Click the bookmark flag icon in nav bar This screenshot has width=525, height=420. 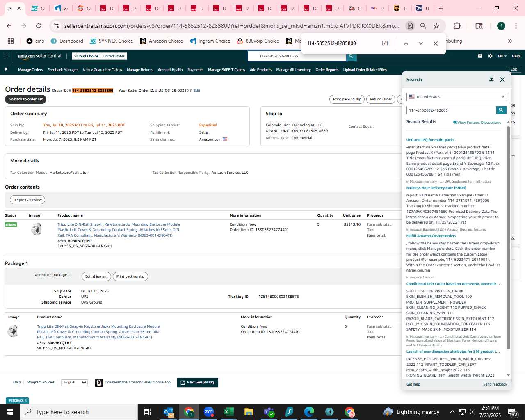click(x=6, y=69)
